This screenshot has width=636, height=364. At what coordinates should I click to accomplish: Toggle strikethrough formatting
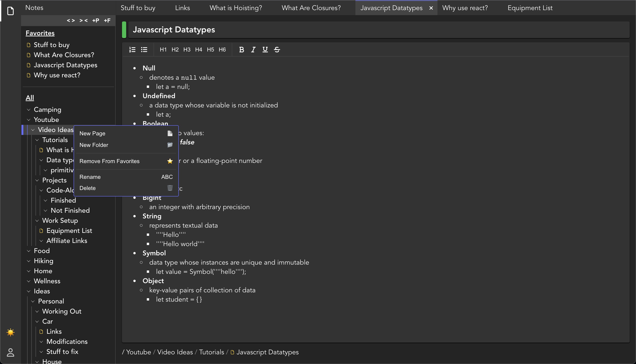pos(277,50)
